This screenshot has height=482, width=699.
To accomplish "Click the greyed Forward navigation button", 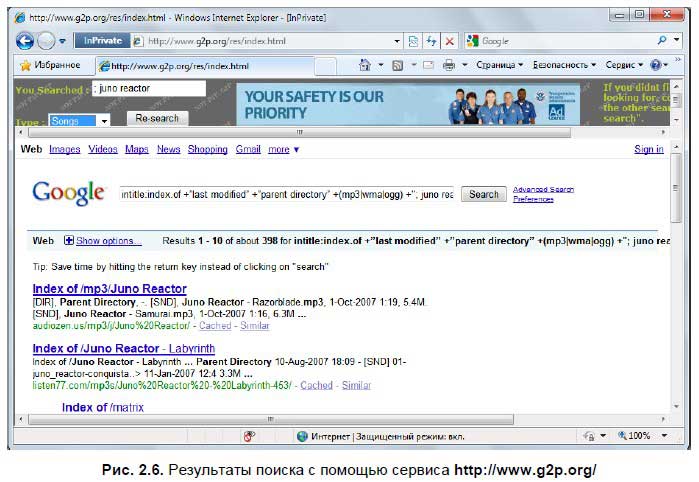I will pyautogui.click(x=46, y=41).
